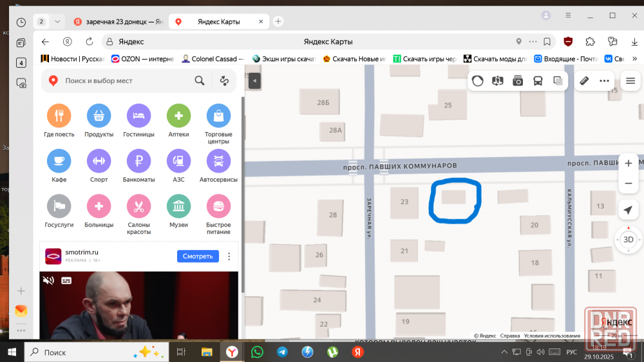Select the Аптеки category icon

coord(178,116)
